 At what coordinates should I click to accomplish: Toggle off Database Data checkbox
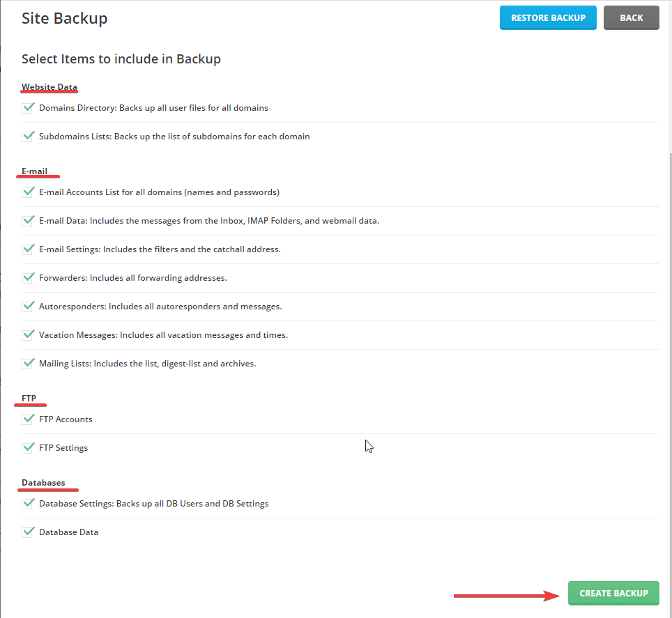28,532
